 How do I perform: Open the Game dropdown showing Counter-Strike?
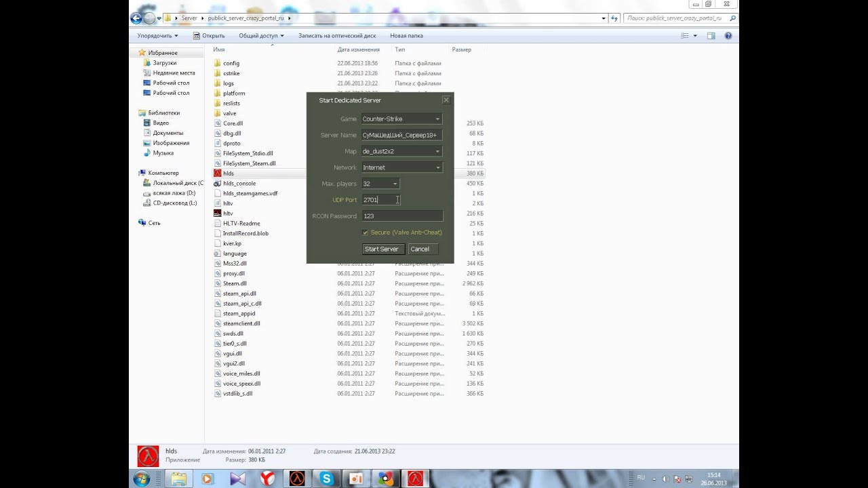401,119
